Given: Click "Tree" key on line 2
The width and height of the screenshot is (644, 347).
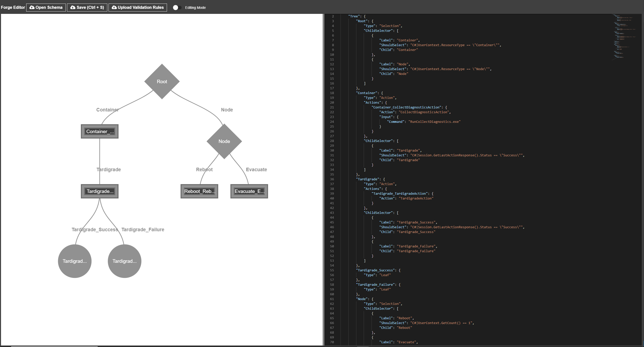Looking at the screenshot, I should point(354,16).
